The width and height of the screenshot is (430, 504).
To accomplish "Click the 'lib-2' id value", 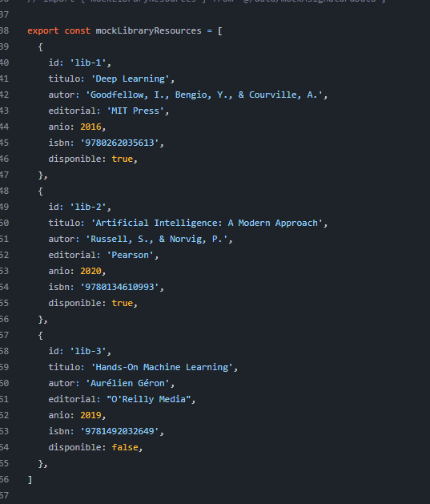I will click(88, 207).
